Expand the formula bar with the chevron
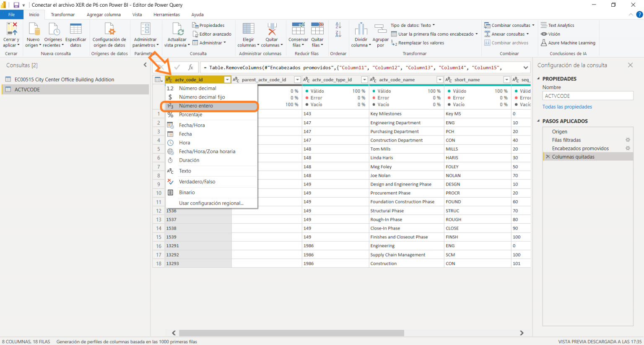Viewport: 644px width, 345px height. [x=526, y=67]
